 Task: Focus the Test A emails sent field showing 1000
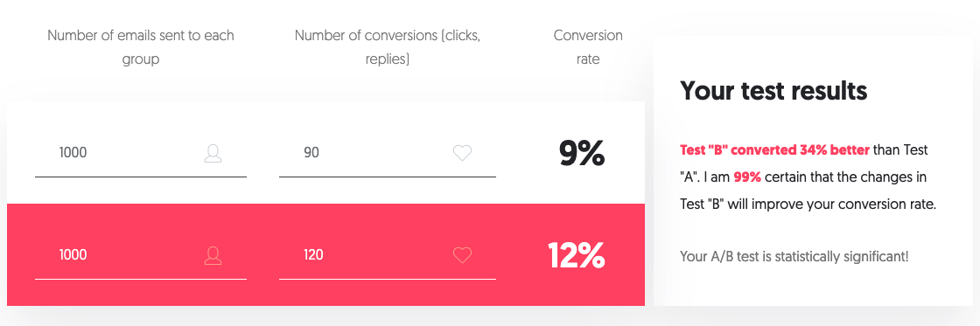click(141, 153)
